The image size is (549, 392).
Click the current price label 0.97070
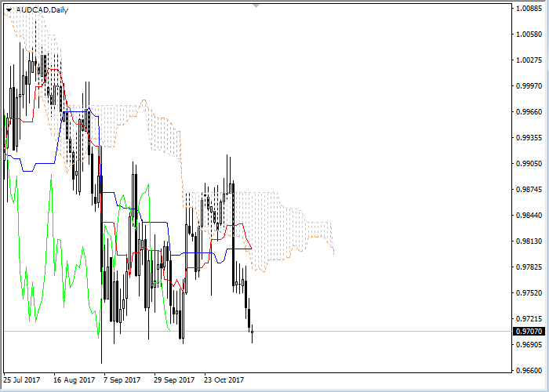click(x=529, y=331)
